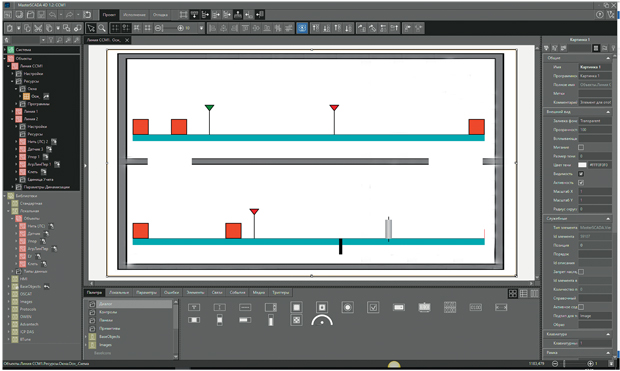Open the Исполнение ribbon tab

(134, 15)
